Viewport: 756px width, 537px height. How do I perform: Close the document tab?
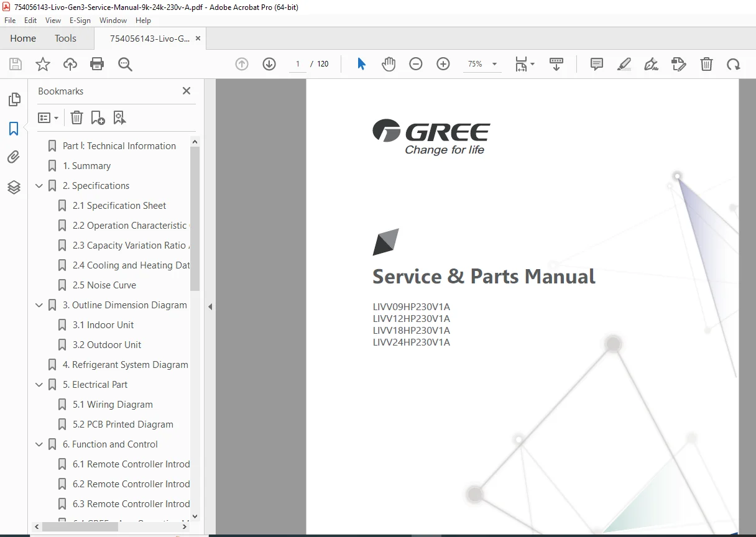pos(198,39)
